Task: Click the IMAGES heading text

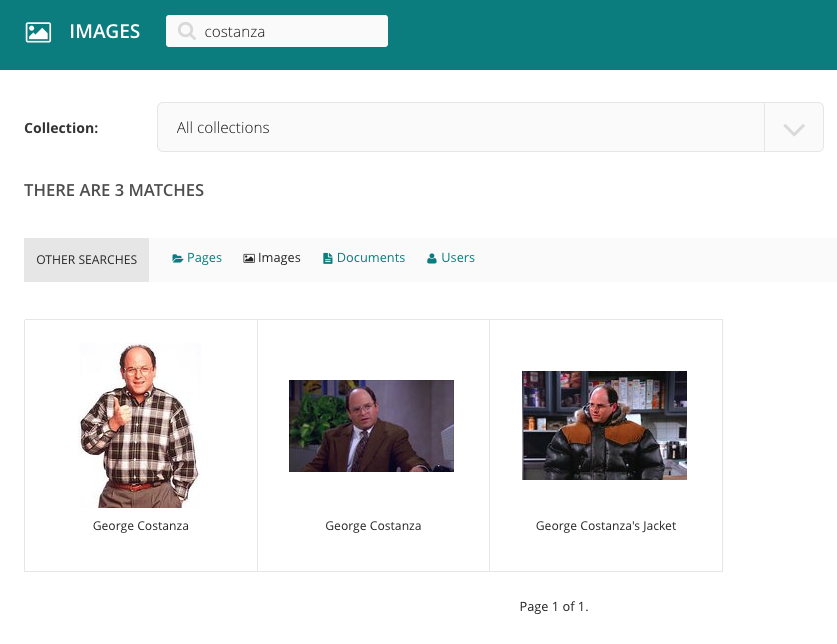Action: click(x=105, y=32)
